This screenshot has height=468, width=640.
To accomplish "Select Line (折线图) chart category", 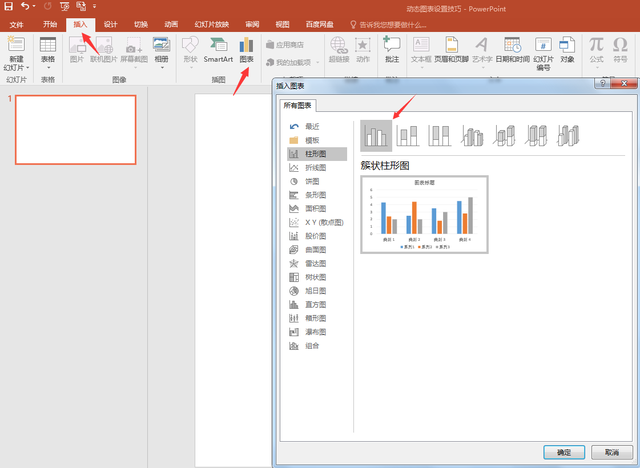I will (x=317, y=168).
